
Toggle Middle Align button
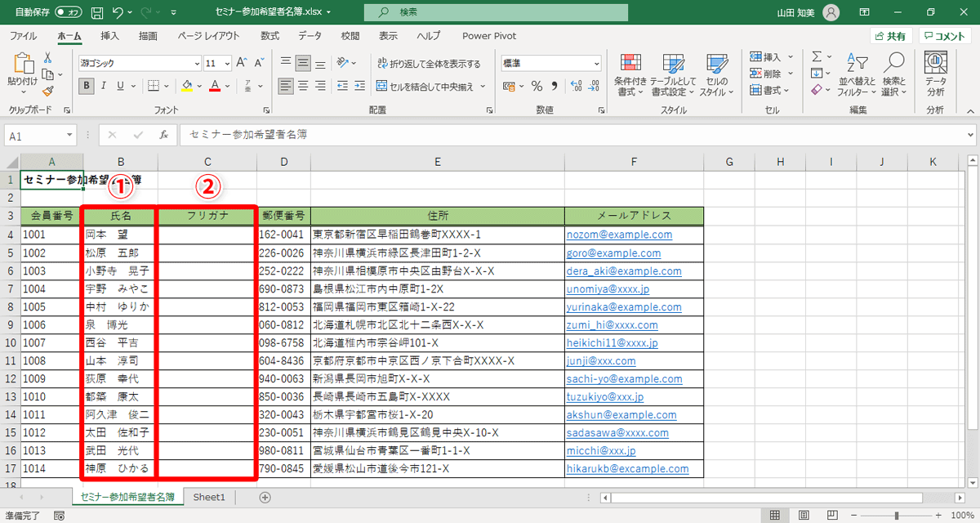(303, 63)
